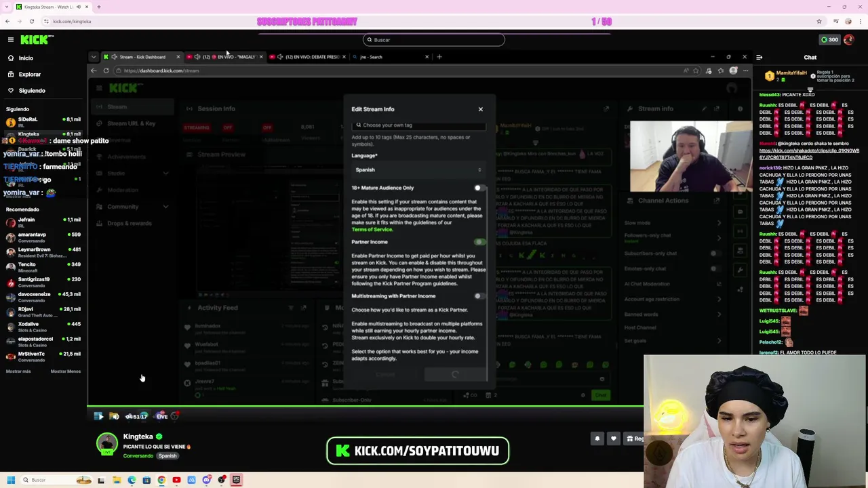
Task: Open the user profile avatar on Kick
Action: tap(849, 40)
